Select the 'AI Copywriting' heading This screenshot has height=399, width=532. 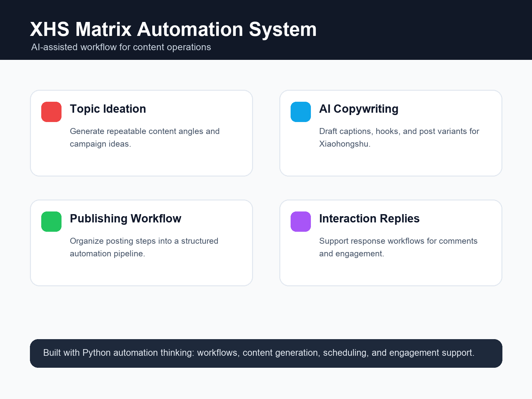(359, 109)
